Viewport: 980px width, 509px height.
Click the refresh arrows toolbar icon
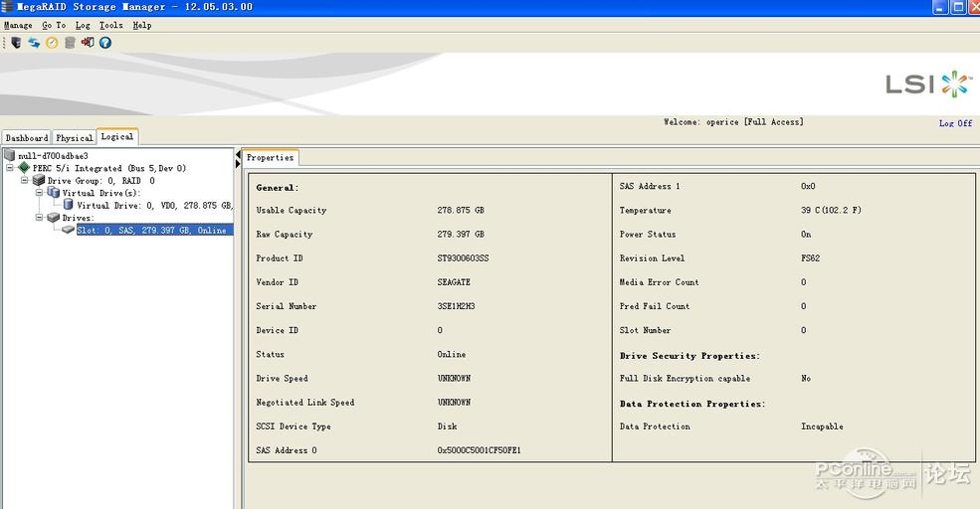34,43
